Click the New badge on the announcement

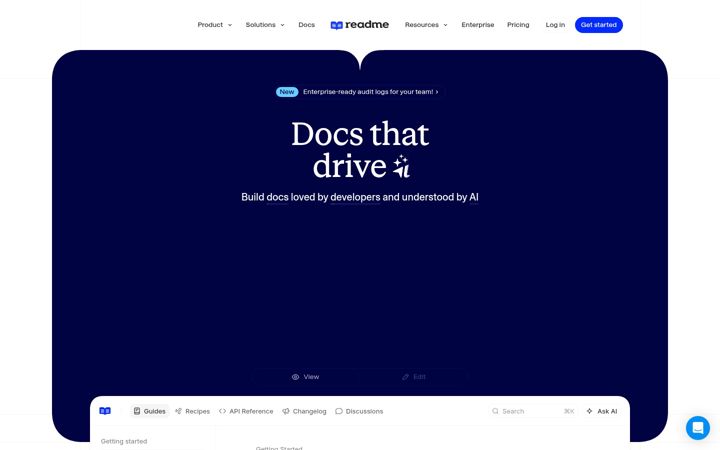pyautogui.click(x=287, y=92)
